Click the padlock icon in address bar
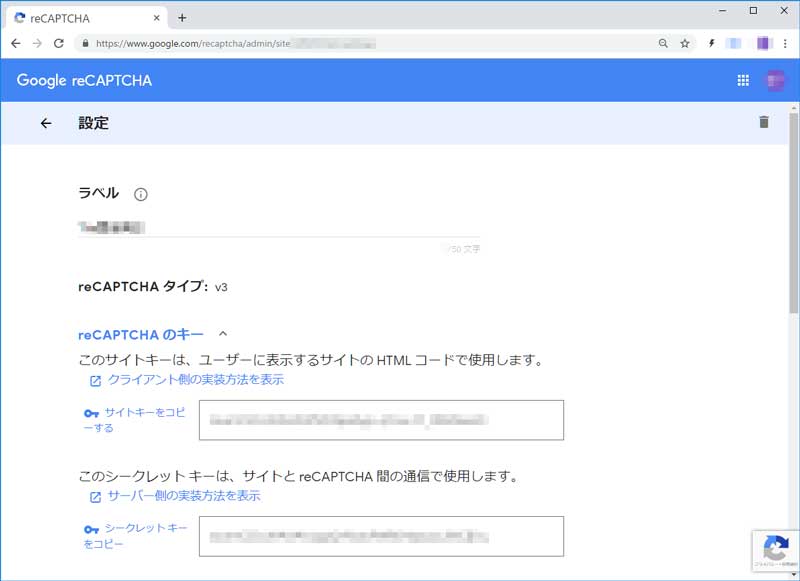 pos(86,43)
